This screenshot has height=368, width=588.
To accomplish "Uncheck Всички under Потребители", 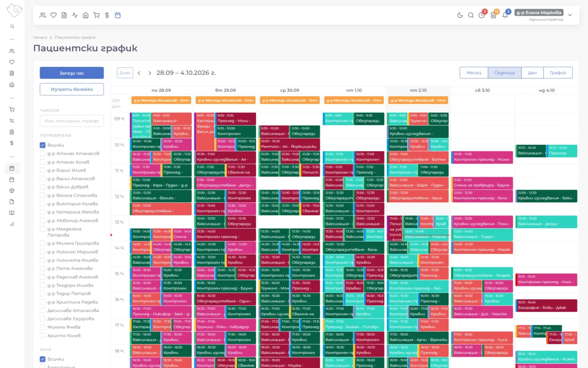I will pos(42,145).
